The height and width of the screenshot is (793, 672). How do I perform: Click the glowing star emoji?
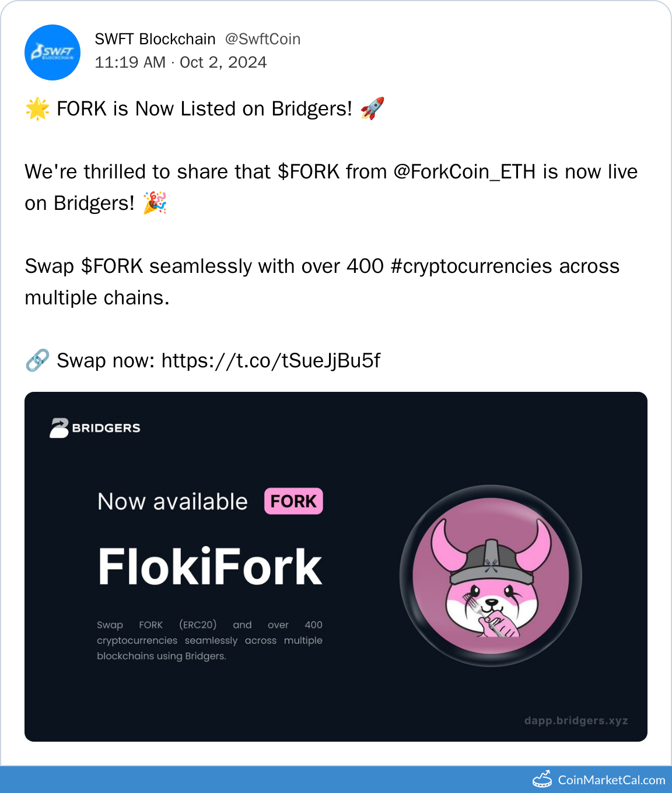pyautogui.click(x=37, y=109)
